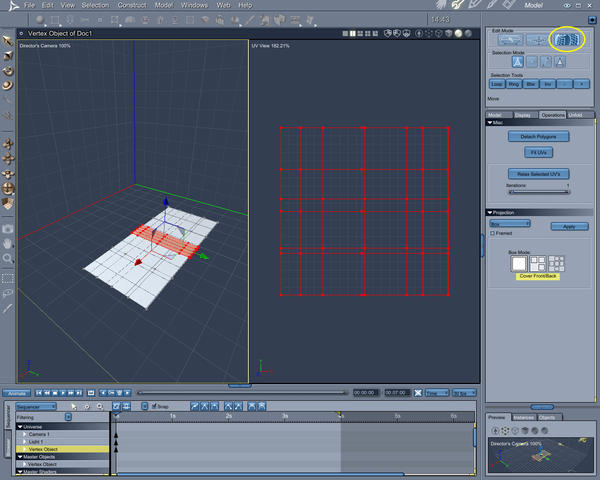
Task: Click the time scrubber bar
Action: click(242, 393)
